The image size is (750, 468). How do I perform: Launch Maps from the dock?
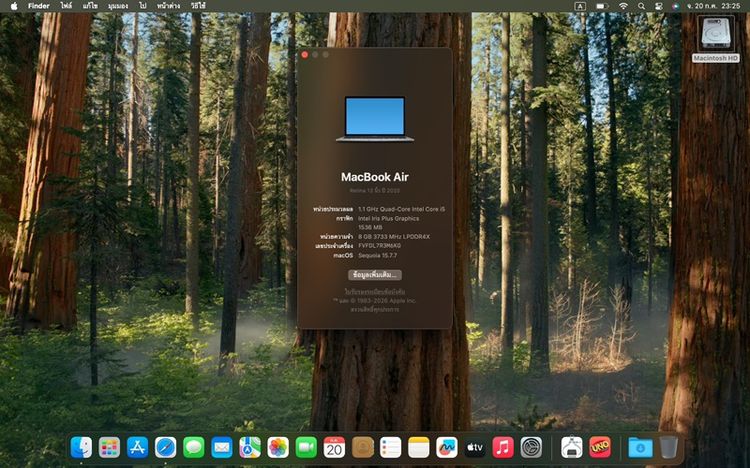point(250,447)
